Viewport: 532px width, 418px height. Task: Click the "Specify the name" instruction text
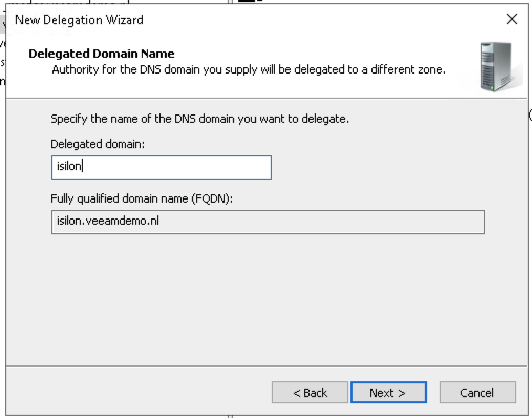pyautogui.click(x=200, y=119)
